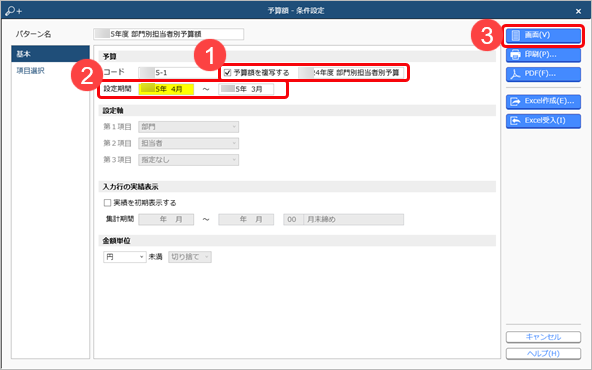Click the 集計期間 end year-month field
The width and height of the screenshot is (592, 370).
(246, 219)
